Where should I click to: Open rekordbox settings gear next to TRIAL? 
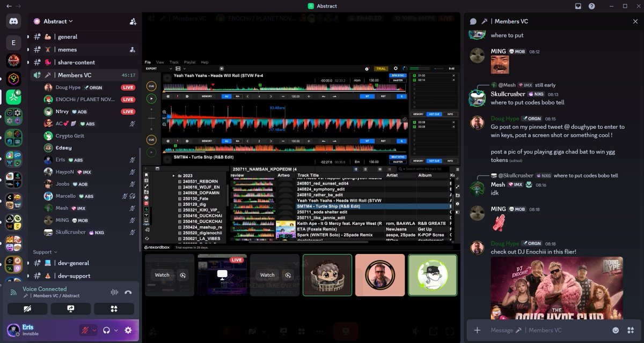tap(396, 69)
